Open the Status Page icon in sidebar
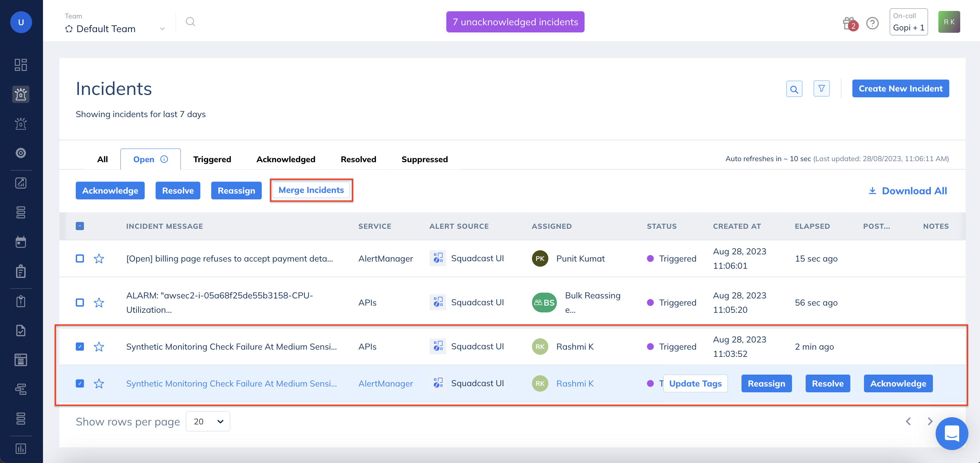Image resolution: width=980 pixels, height=463 pixels. click(x=21, y=360)
